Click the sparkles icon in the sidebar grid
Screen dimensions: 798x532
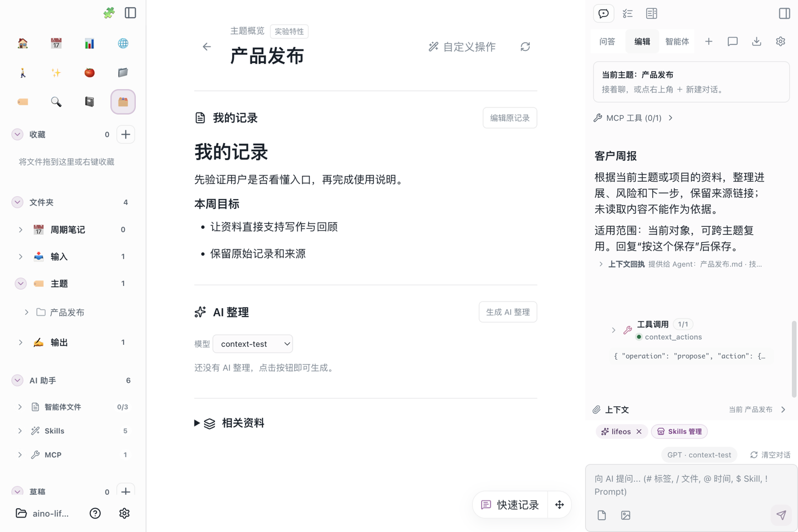(56, 73)
